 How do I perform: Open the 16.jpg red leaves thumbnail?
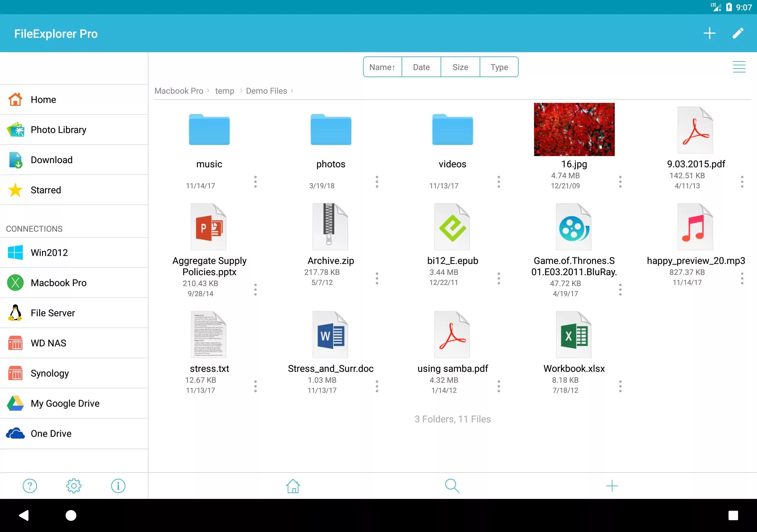coord(574,129)
